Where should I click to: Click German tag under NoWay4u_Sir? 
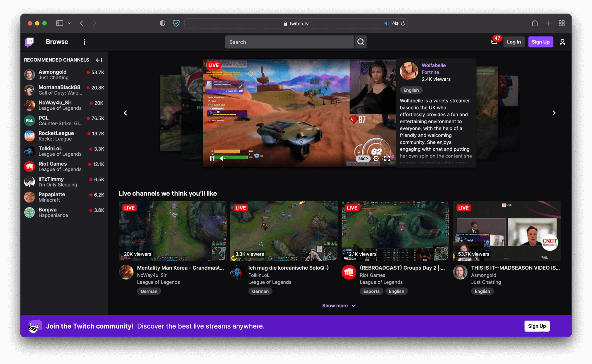149,291
